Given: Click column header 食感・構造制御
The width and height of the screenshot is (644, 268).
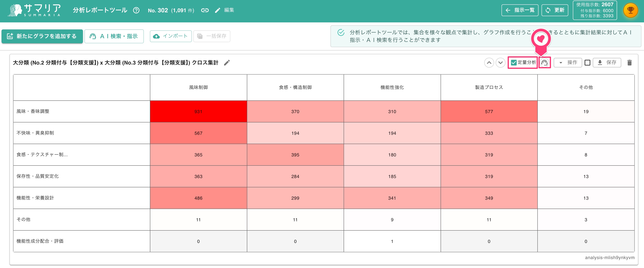Looking at the screenshot, I should (295, 87).
